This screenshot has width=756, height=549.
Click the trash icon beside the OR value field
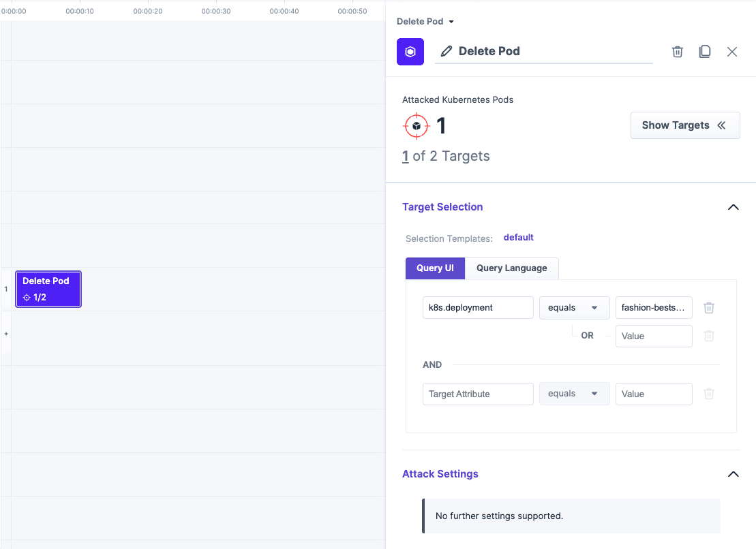(x=709, y=336)
